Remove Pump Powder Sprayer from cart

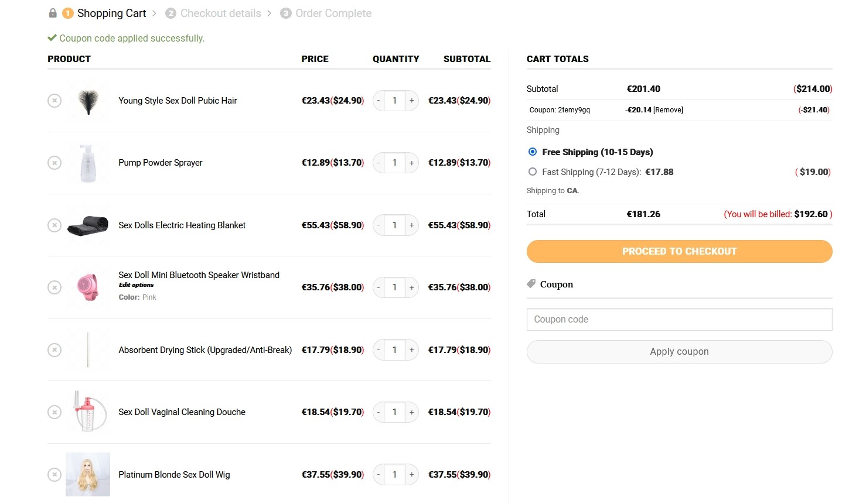(54, 163)
